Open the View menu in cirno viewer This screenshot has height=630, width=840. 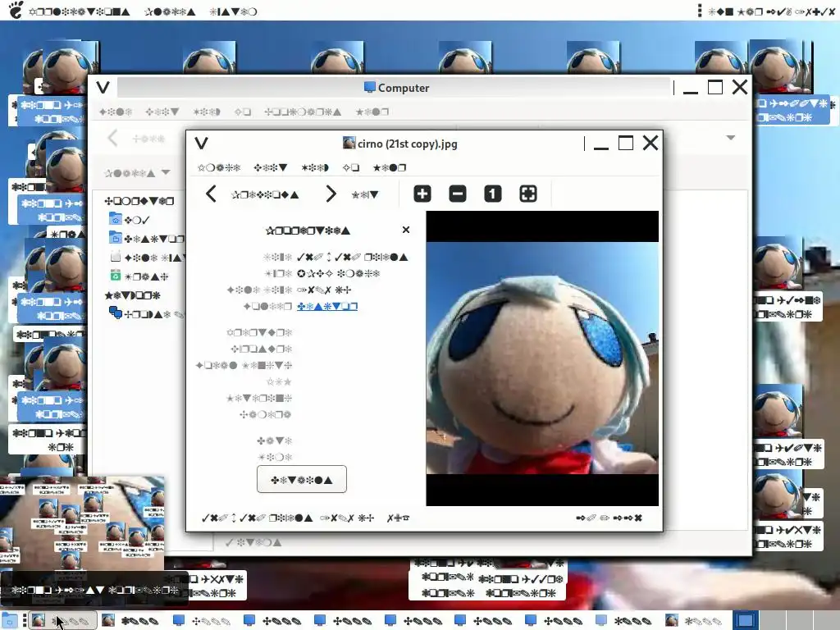click(314, 167)
